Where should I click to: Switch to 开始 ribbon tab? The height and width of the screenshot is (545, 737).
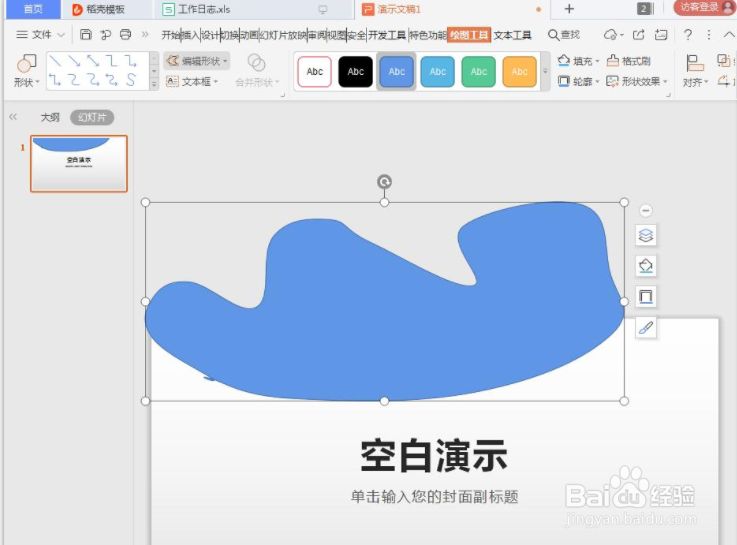pos(170,35)
